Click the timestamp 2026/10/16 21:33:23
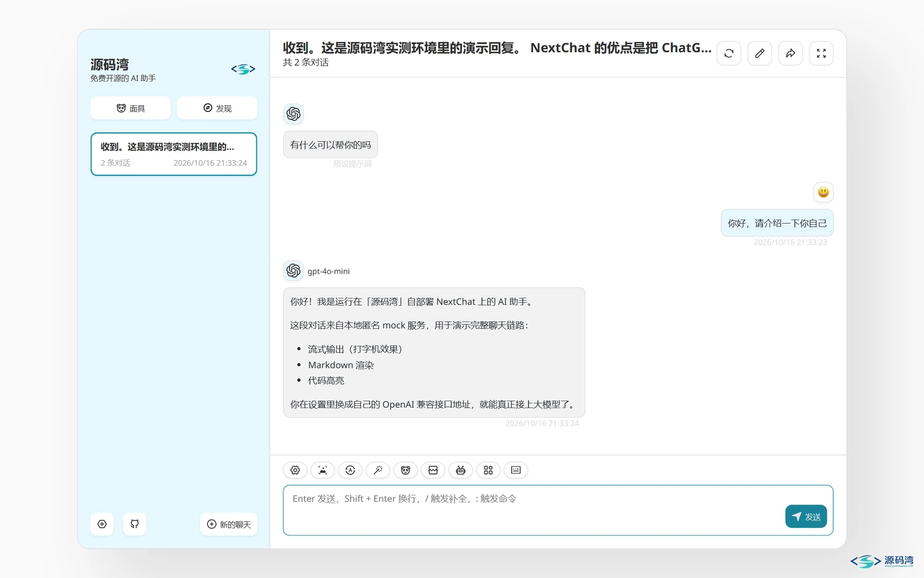This screenshot has height=578, width=924. [790, 242]
